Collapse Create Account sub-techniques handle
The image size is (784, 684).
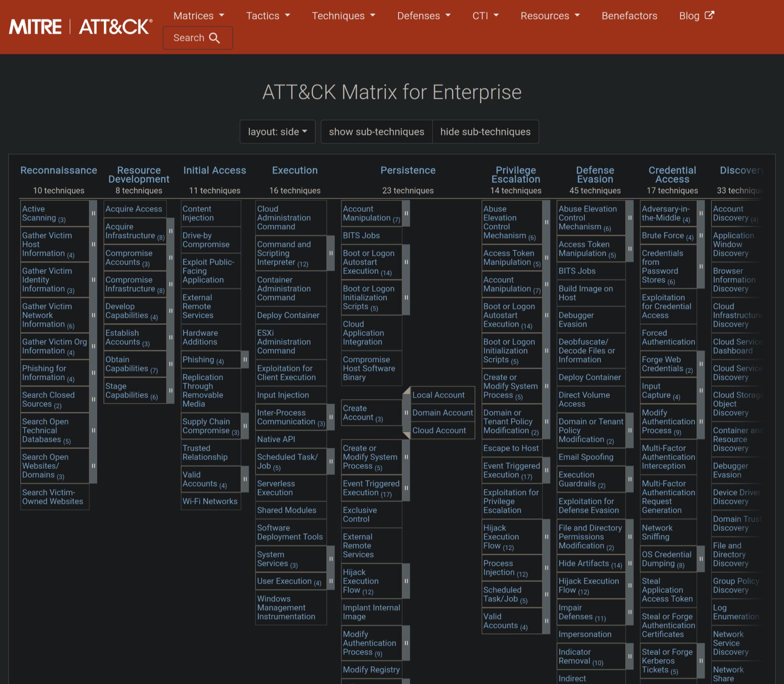pos(406,413)
